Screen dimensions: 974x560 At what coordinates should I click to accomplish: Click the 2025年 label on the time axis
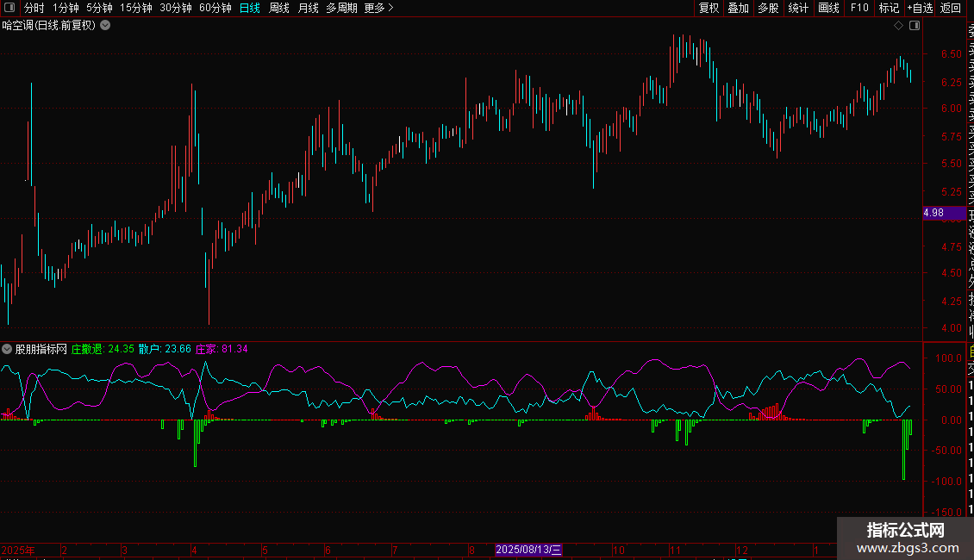coord(18,550)
